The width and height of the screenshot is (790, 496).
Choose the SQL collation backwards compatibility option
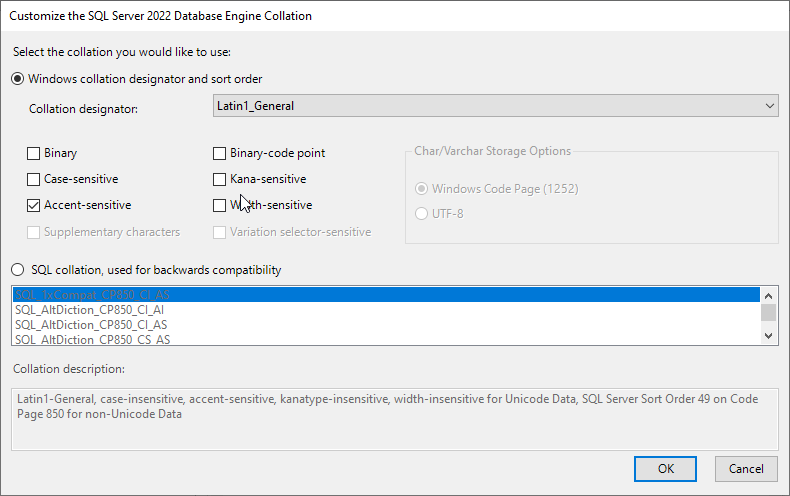18,270
